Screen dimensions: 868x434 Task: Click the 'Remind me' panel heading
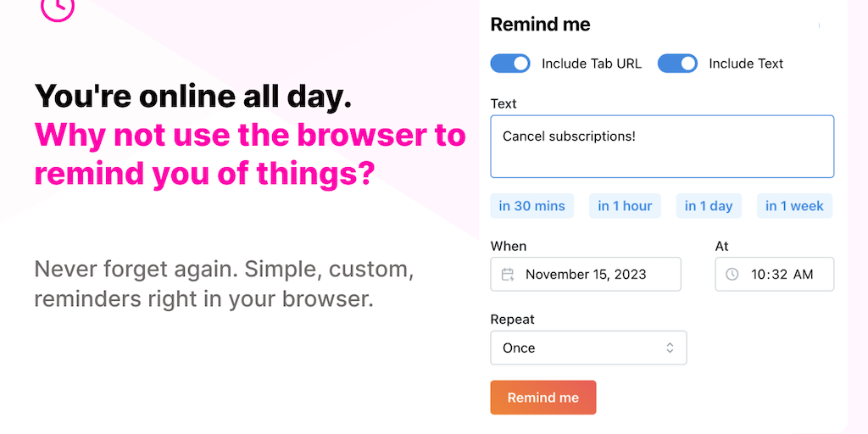point(540,25)
